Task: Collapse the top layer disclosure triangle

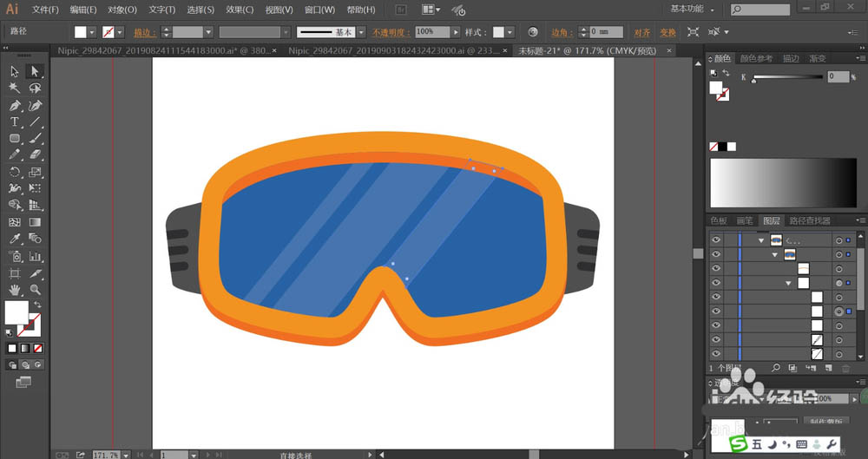Action: point(761,240)
